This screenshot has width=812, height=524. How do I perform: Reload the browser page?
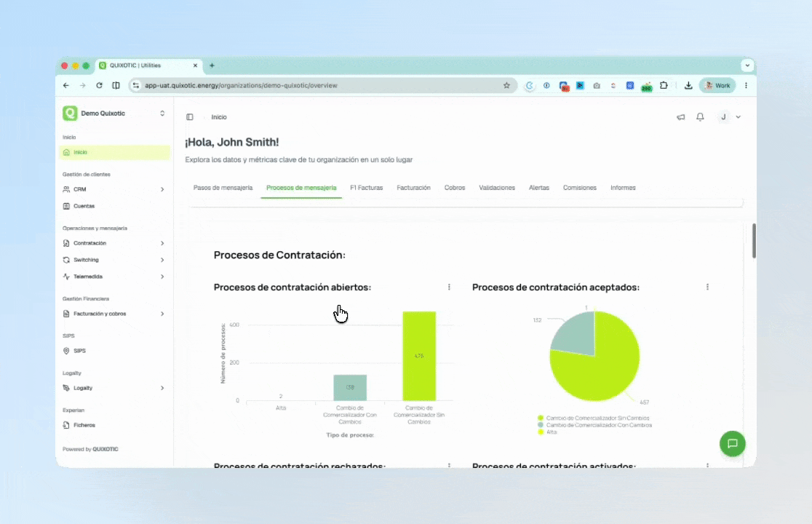pos(99,86)
